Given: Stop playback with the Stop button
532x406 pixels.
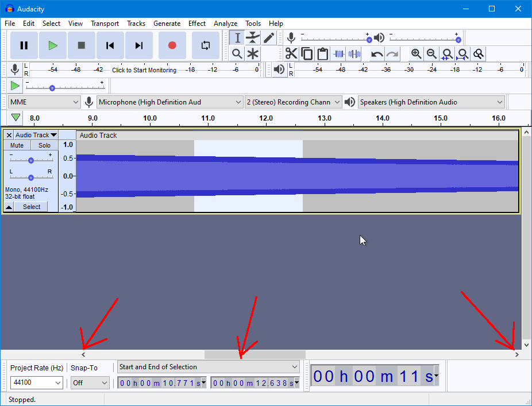Looking at the screenshot, I should pyautogui.click(x=82, y=45).
